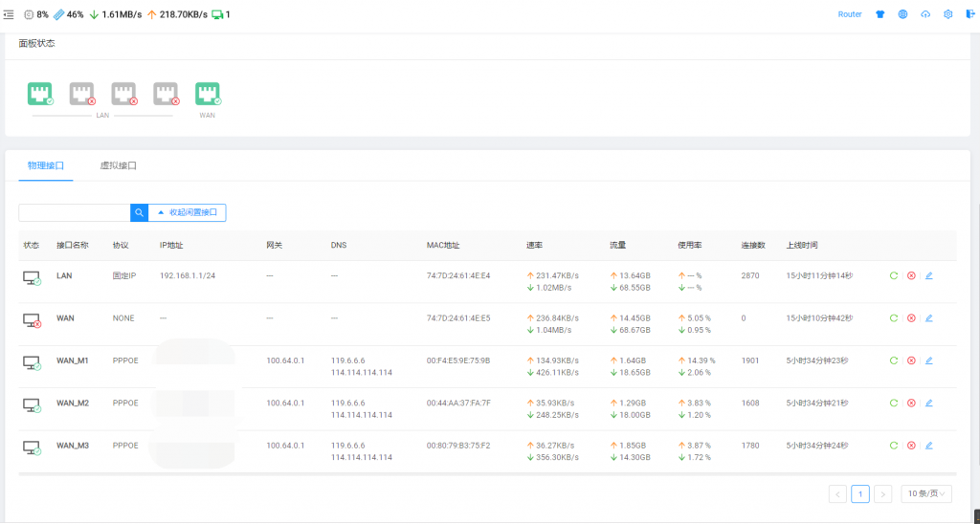Click the MAC address 74:7D:24:61:4E:E4
The width and height of the screenshot is (980, 524).
pos(458,275)
